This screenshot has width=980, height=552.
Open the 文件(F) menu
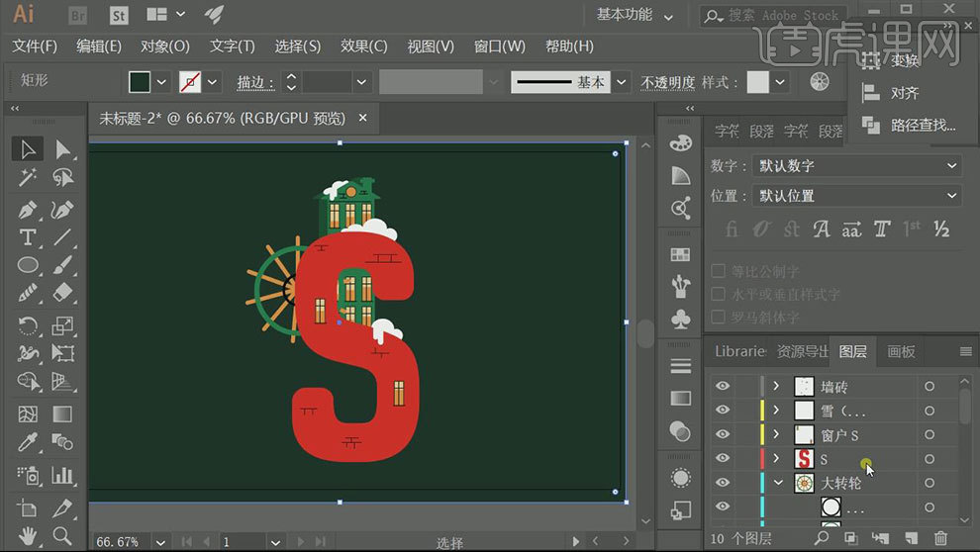35,46
